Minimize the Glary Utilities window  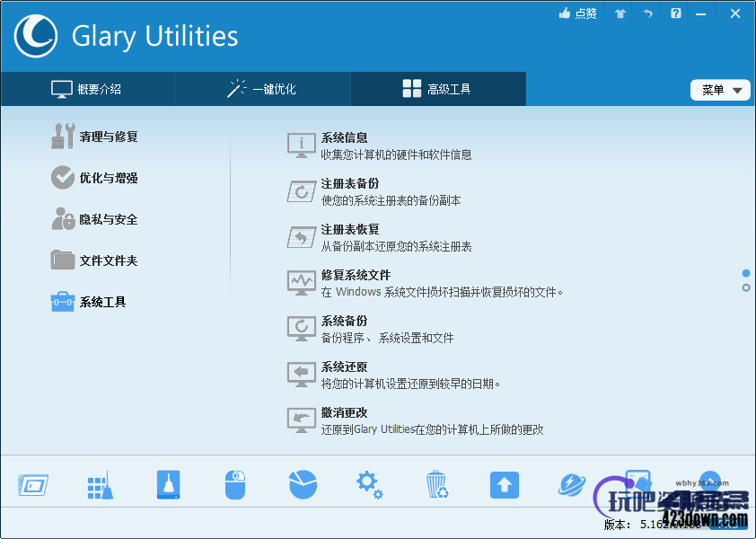pyautogui.click(x=700, y=14)
